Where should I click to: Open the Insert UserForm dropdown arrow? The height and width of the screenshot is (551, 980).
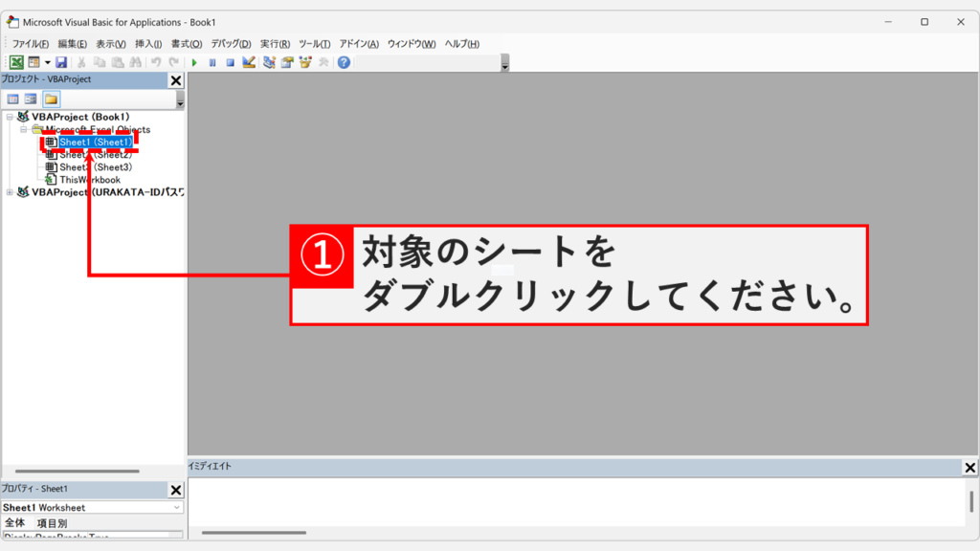47,62
